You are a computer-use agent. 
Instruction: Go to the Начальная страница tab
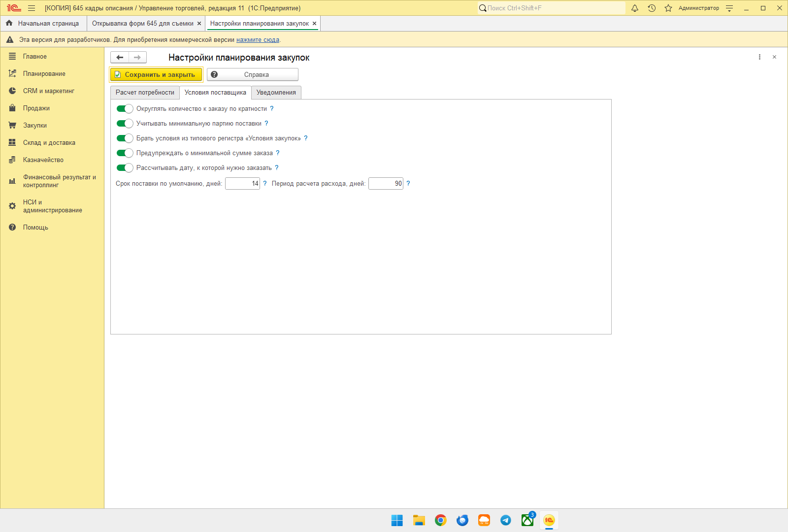click(x=43, y=24)
